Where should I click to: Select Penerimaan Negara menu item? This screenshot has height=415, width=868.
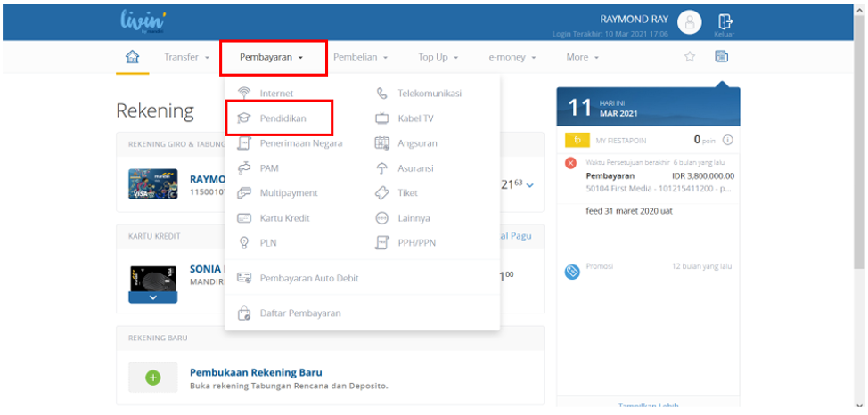pyautogui.click(x=301, y=142)
